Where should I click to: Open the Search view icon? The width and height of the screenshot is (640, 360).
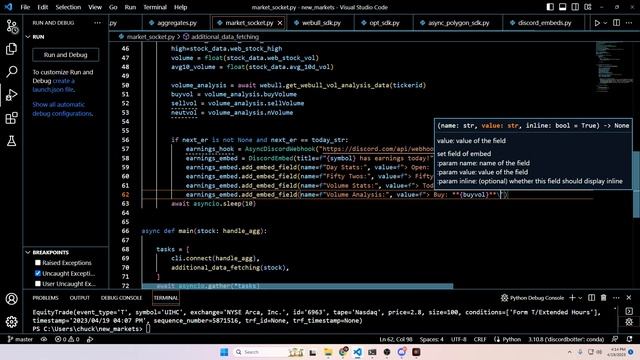pos(11,72)
